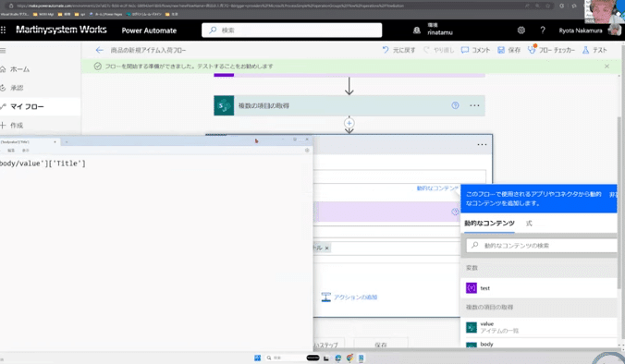625x364 pixels.
Task: Open the Comments toolbar button
Action: tap(475, 50)
